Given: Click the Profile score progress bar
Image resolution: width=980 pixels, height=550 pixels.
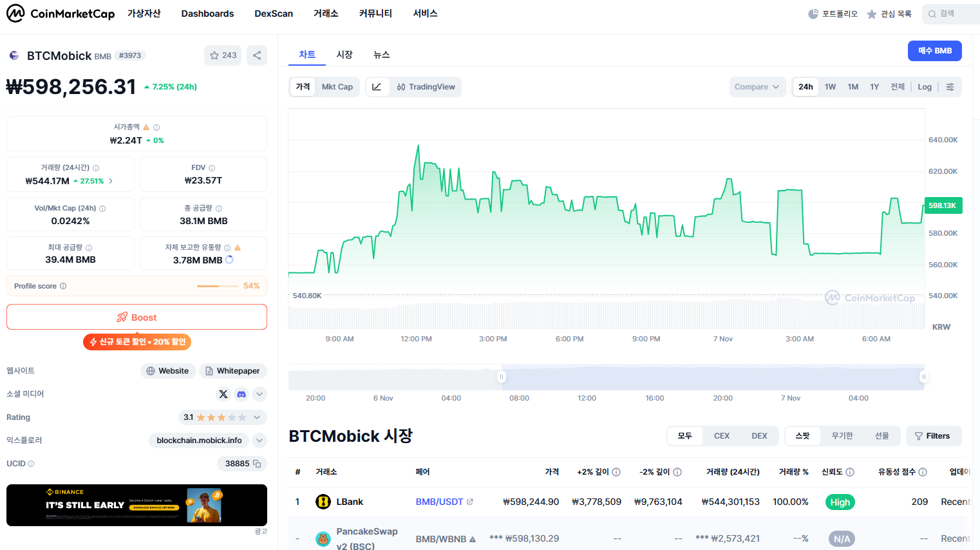Looking at the screenshot, I should click(218, 286).
